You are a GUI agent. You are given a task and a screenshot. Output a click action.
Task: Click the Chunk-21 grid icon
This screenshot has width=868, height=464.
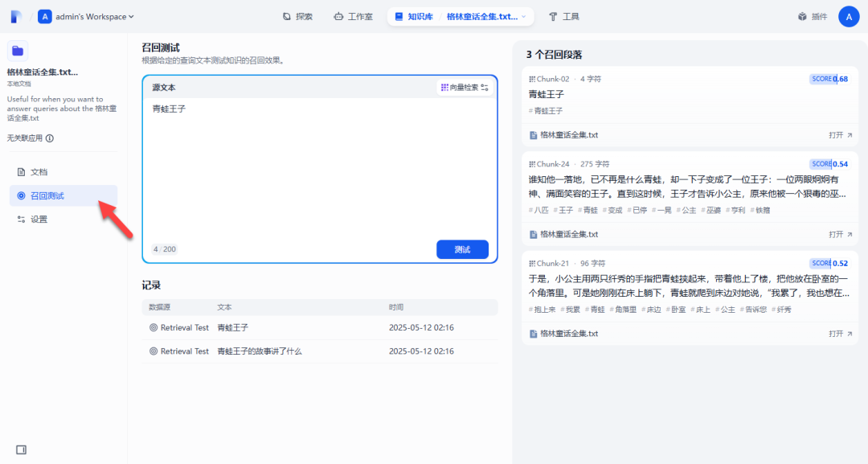[x=532, y=264]
